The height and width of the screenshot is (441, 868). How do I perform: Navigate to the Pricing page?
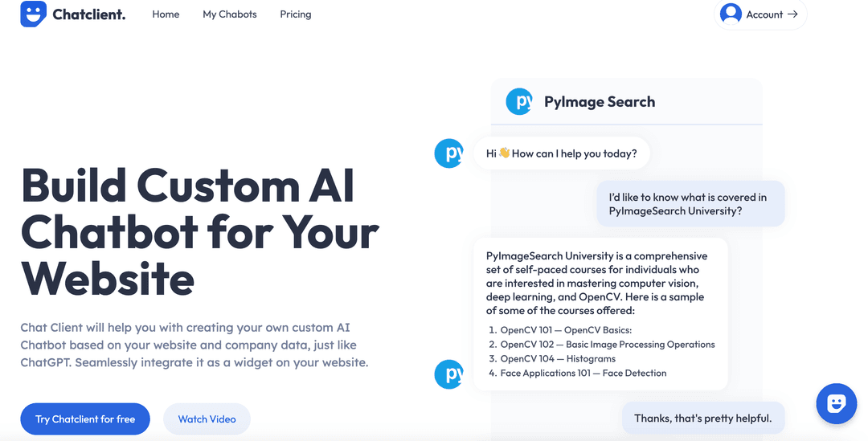coord(296,14)
